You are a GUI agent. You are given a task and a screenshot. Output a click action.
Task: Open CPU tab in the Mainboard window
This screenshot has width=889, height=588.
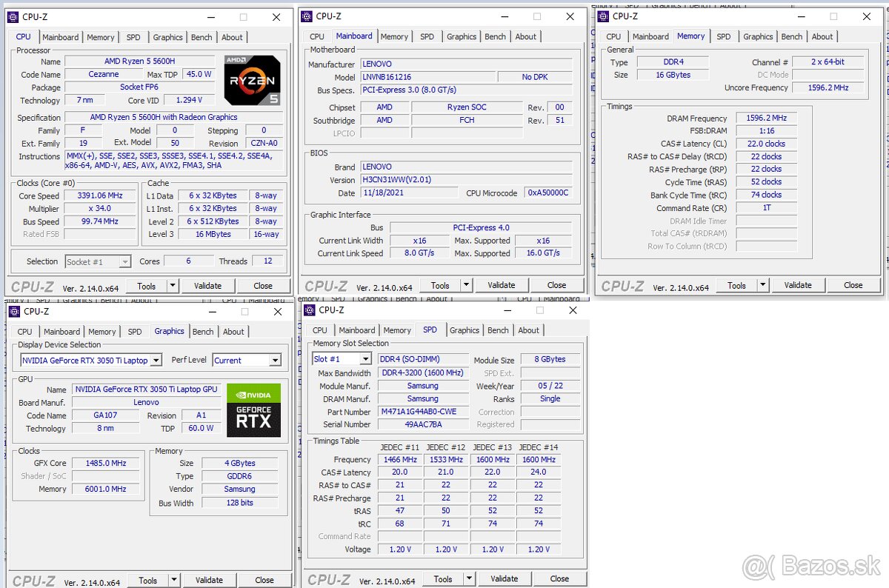317,36
